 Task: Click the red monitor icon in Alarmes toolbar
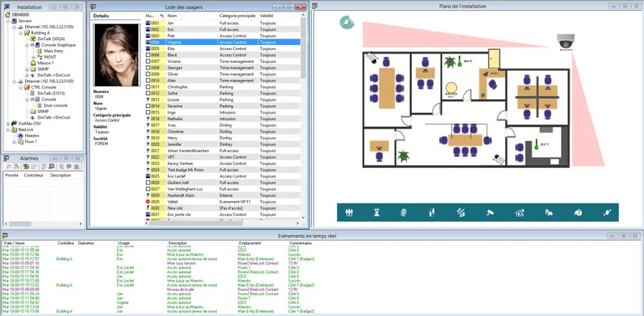pos(52,166)
